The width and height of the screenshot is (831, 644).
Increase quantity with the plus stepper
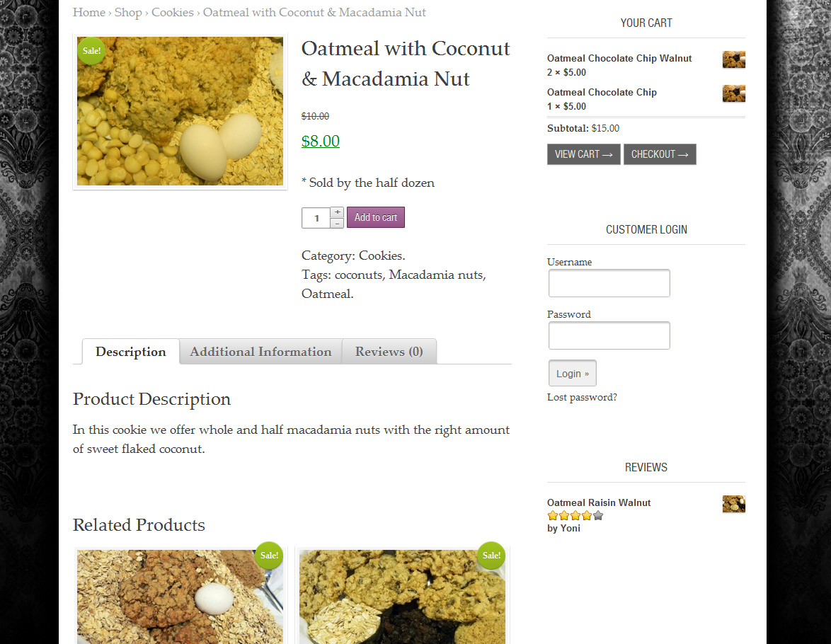[x=338, y=212]
